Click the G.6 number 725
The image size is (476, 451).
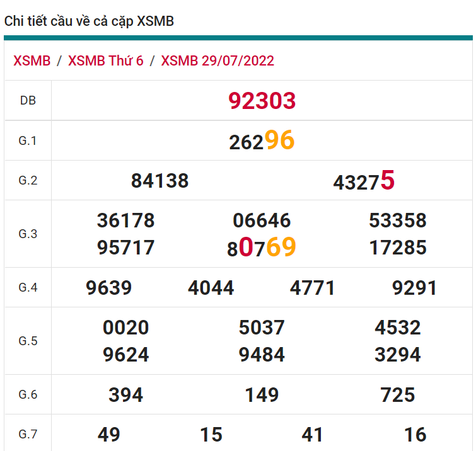(398, 395)
